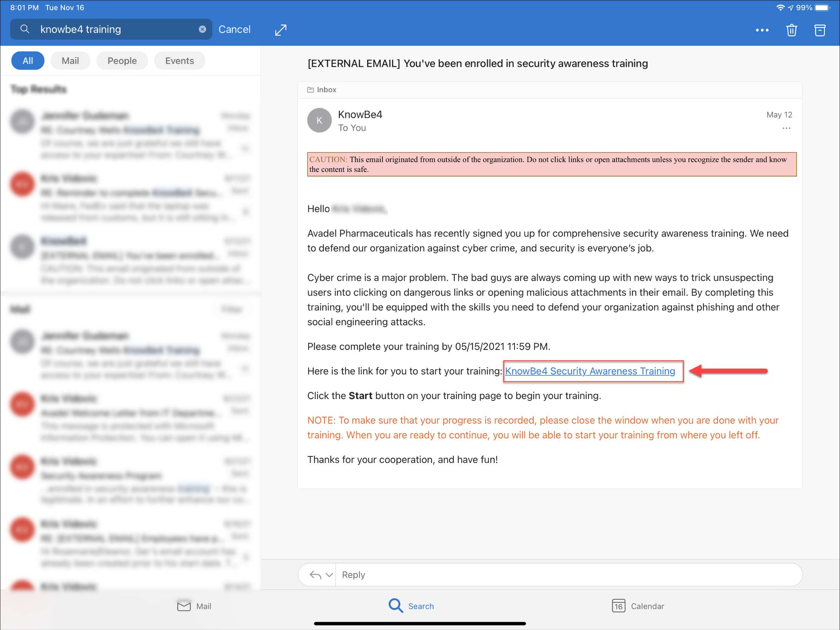Tap the CAUTION external email banner
This screenshot has height=630, width=840.
click(551, 164)
